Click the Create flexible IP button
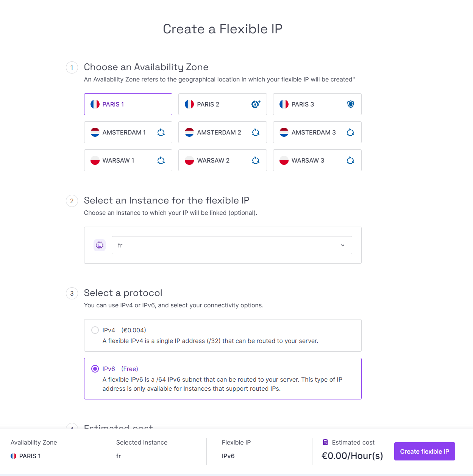473x476 pixels. click(425, 451)
